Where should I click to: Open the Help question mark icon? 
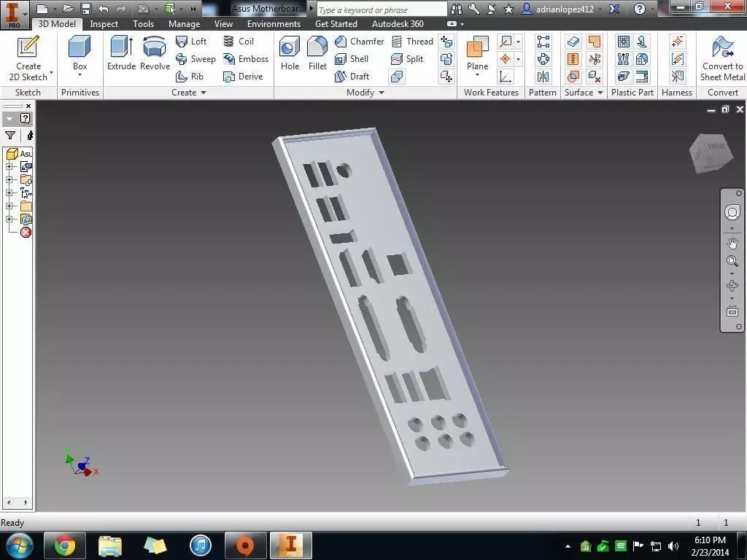640,9
